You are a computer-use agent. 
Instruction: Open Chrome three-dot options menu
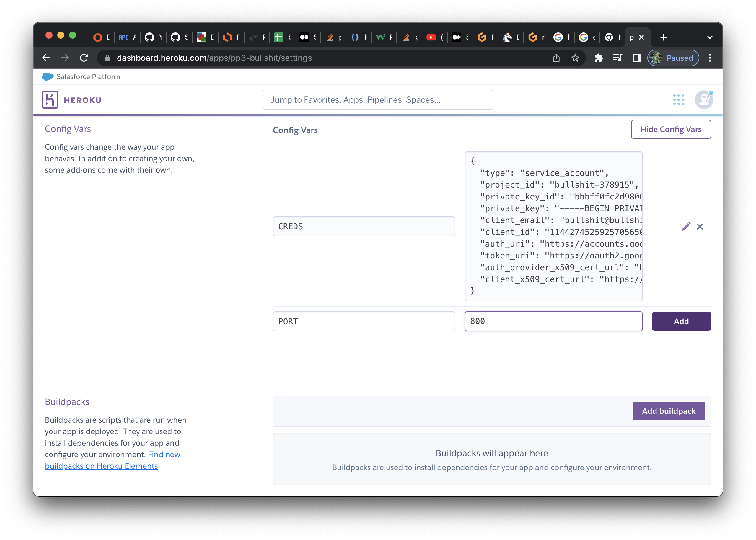pos(710,58)
